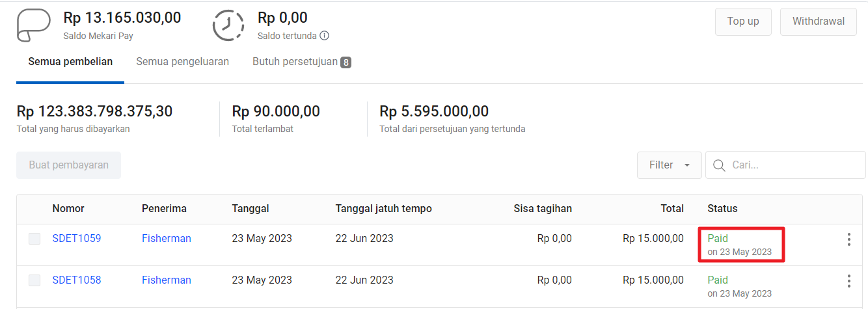This screenshot has height=309, width=868.
Task: Click the magnifier icon in search box
Action: (x=719, y=165)
